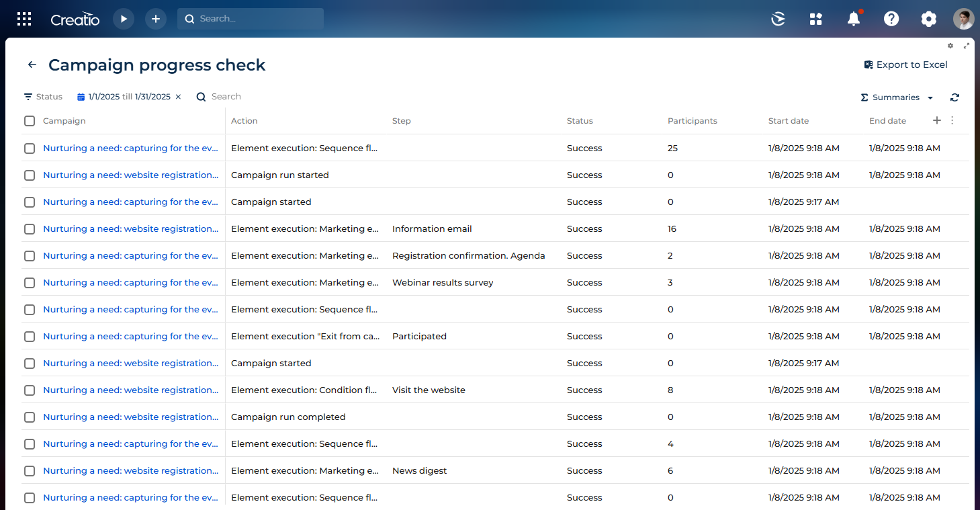This screenshot has width=980, height=510.
Task: Click the 'Registration confirmation. Agenda' cell
Action: point(469,255)
